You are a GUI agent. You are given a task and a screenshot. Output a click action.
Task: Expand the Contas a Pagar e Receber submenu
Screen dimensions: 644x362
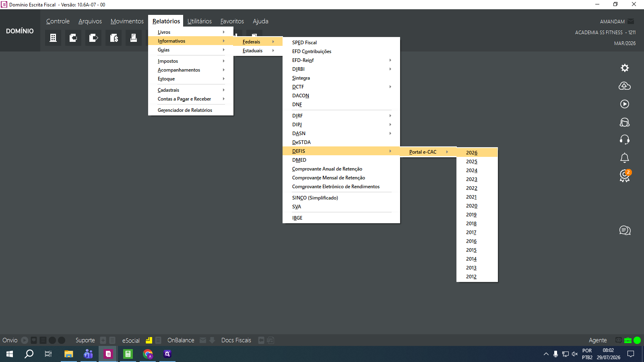(191, 99)
